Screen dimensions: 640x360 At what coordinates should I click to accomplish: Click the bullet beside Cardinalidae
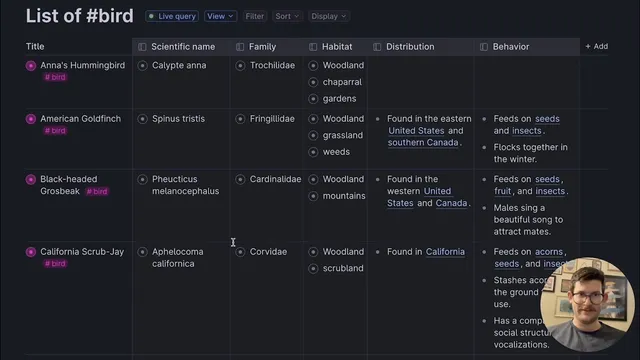click(240, 179)
